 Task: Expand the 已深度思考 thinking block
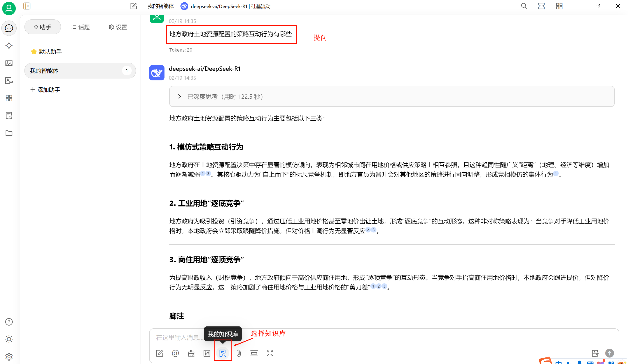[x=179, y=96]
